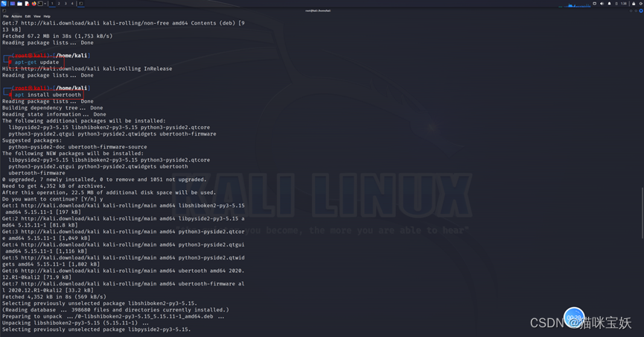Click the battery status tray icon
The width and height of the screenshot is (644, 337).
coord(616,4)
